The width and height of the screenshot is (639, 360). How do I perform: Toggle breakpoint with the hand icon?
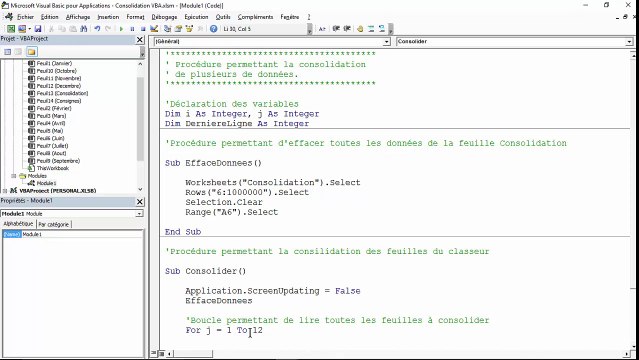(360, 29)
